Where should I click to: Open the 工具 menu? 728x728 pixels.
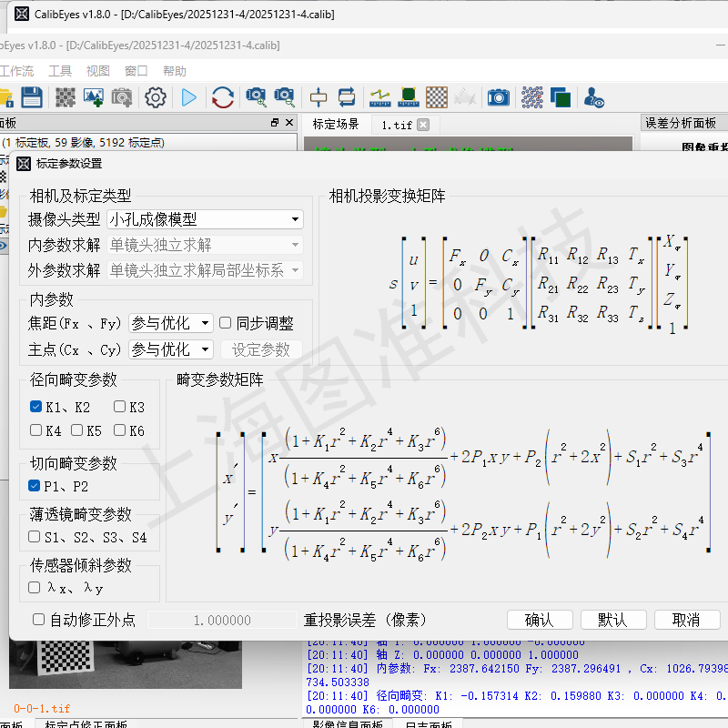tap(60, 71)
